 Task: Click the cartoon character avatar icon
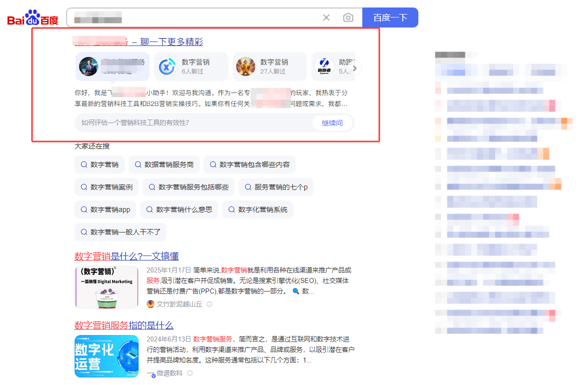246,66
